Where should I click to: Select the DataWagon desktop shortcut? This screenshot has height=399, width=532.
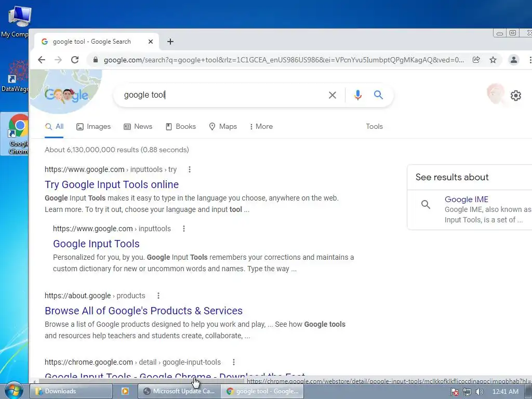coord(15,76)
